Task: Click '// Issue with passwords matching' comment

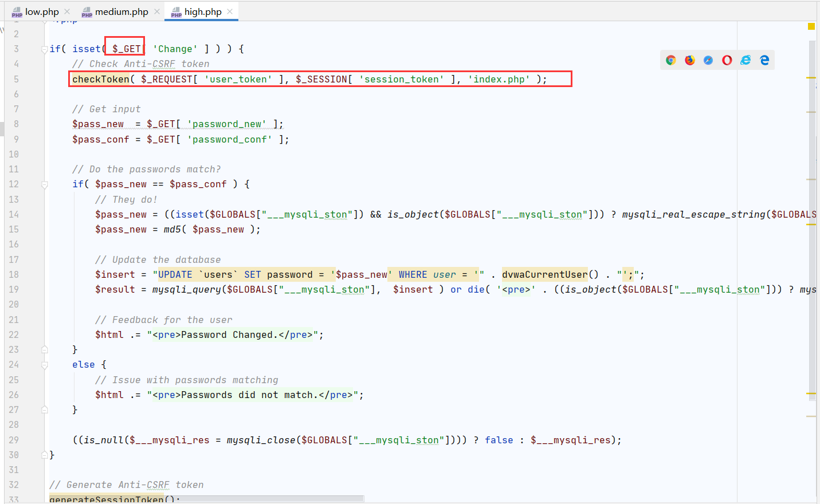Action: pos(187,380)
